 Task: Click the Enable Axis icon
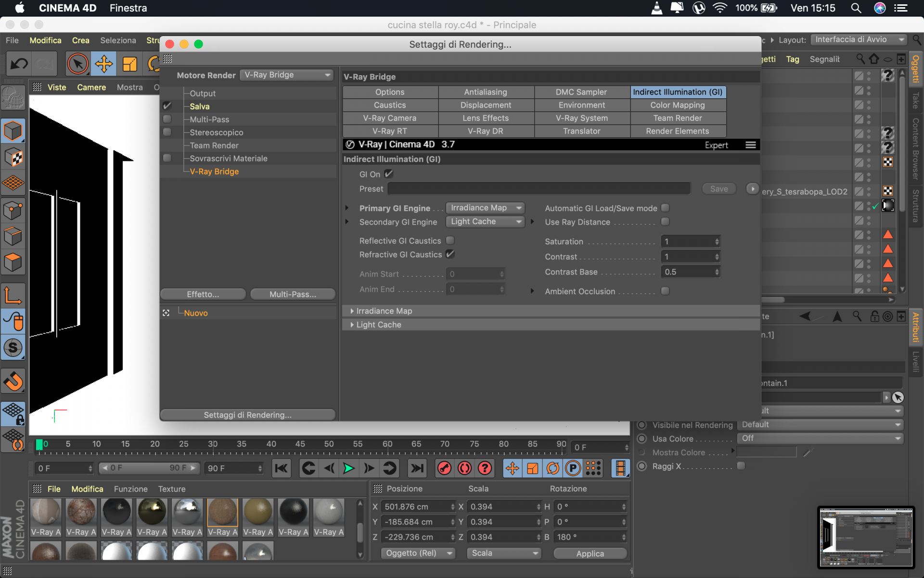(13, 295)
